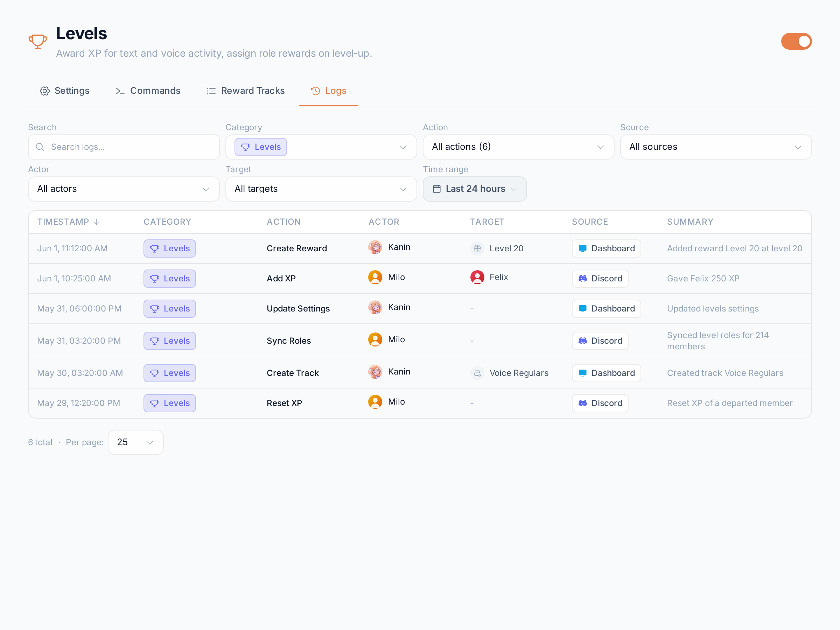Click the Levels tag in Category filter
Image resolution: width=840 pixels, height=630 pixels.
[260, 147]
